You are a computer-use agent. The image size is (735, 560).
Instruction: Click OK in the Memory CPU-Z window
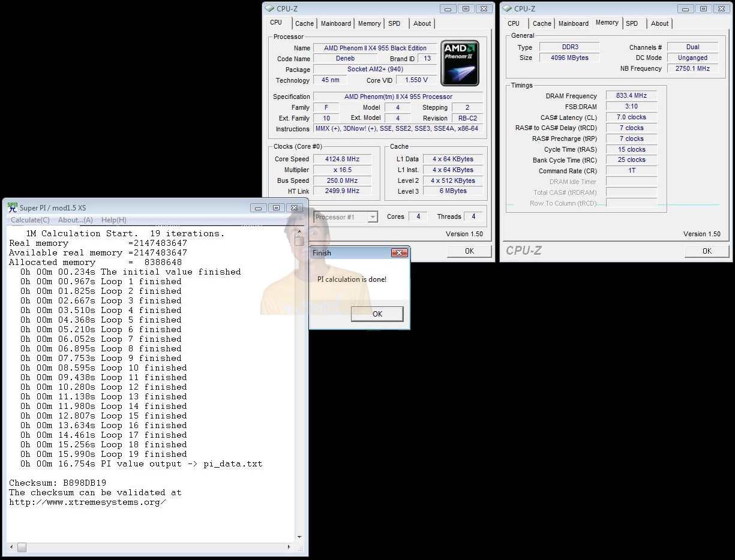[707, 251]
